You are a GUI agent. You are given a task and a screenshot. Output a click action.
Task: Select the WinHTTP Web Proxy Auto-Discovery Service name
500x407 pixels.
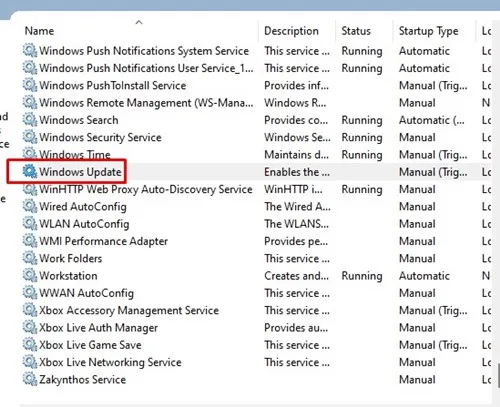tap(146, 189)
